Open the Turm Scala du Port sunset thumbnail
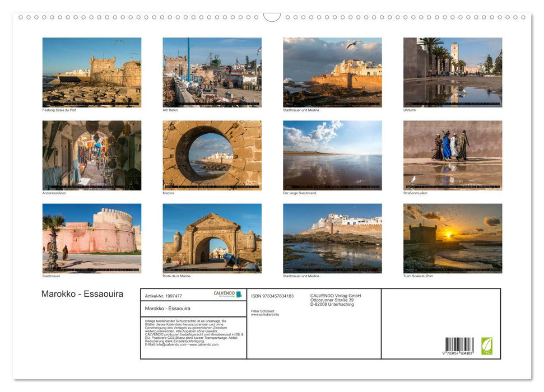The height and width of the screenshot is (392, 544). click(453, 237)
